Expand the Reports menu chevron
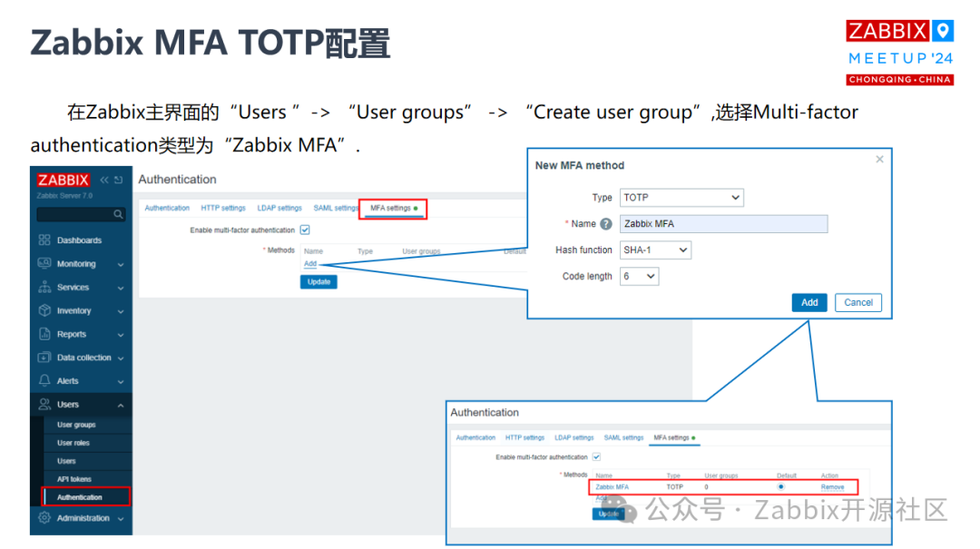Viewport: 980px width, 549px height. [121, 335]
